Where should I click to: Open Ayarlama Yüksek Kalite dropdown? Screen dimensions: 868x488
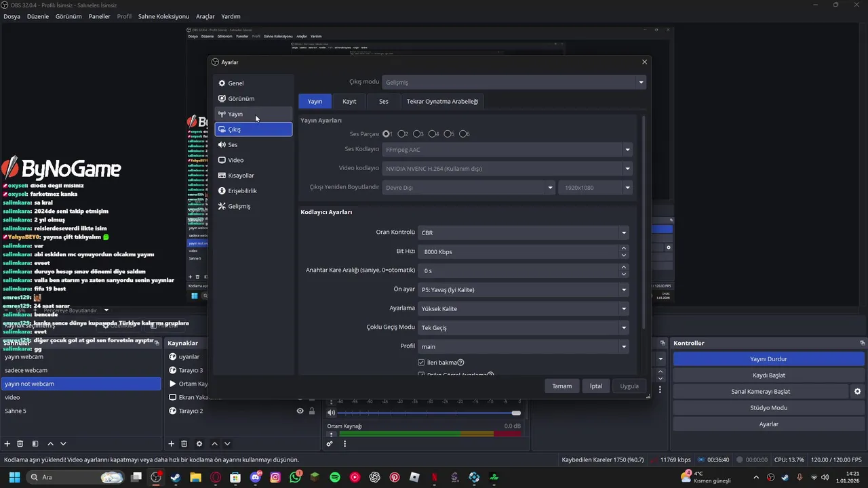click(524, 308)
